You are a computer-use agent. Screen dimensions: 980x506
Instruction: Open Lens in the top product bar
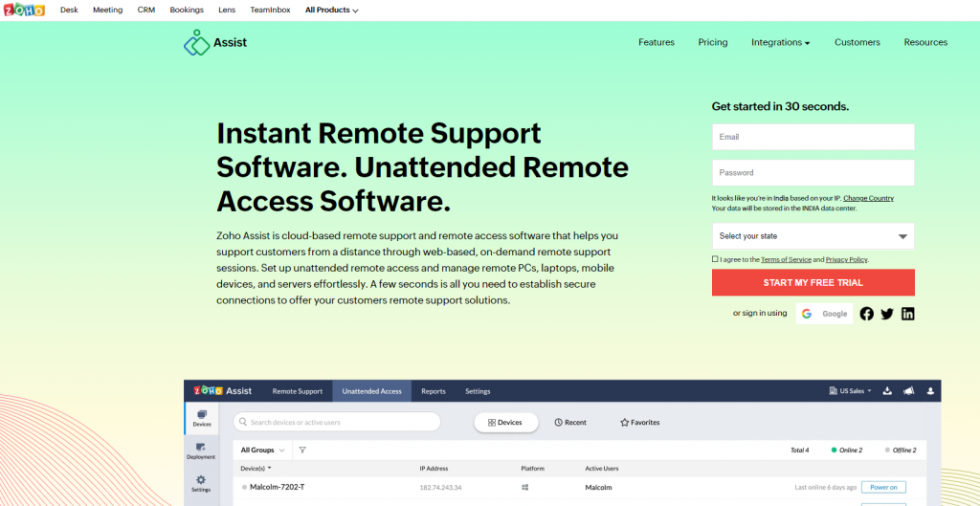[x=227, y=10]
